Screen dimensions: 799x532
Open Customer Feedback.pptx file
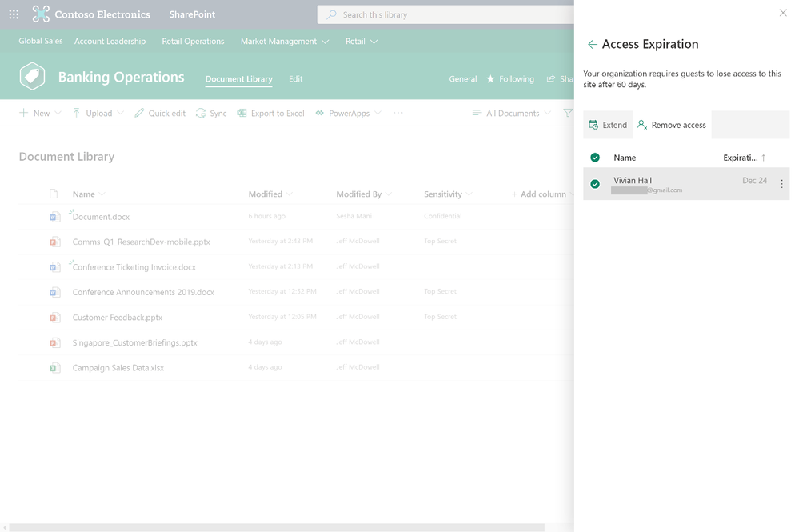pos(118,318)
